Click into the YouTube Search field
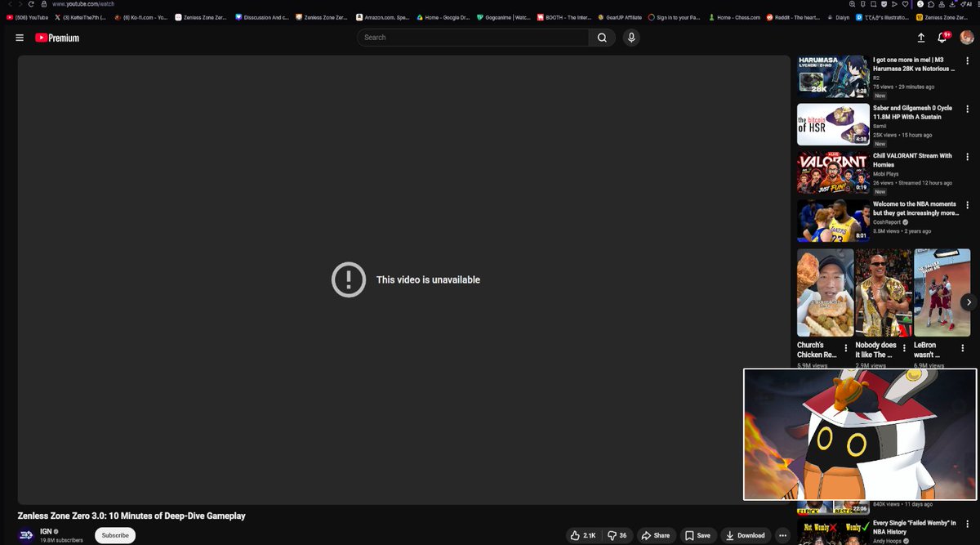Viewport: 980px width, 545px height. click(473, 38)
